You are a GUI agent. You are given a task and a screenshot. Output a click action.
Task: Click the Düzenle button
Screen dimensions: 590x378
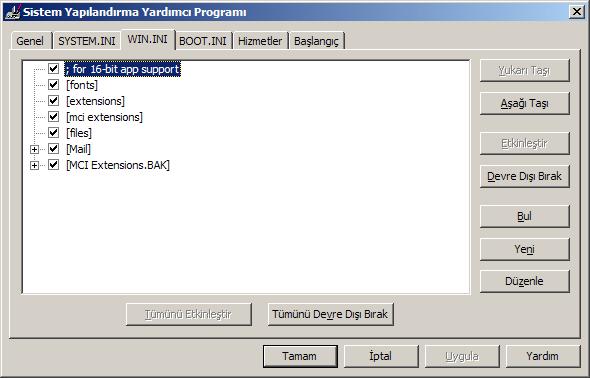[x=525, y=281]
